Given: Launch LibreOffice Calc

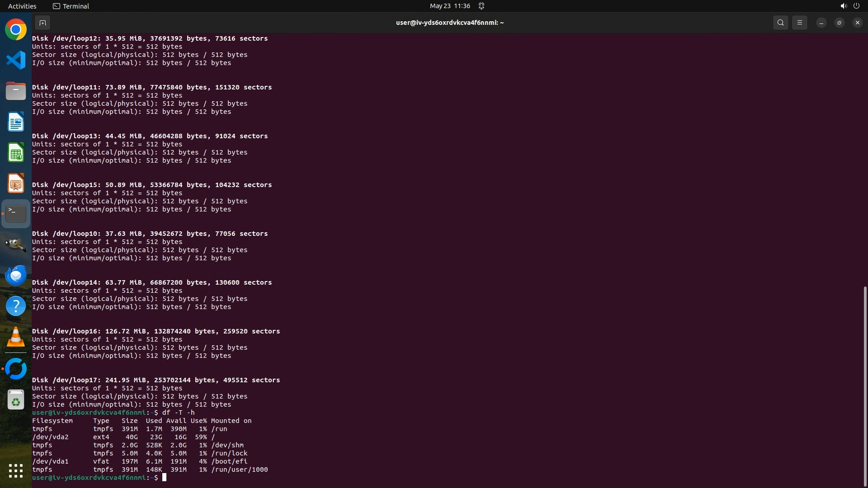Looking at the screenshot, I should [16, 153].
